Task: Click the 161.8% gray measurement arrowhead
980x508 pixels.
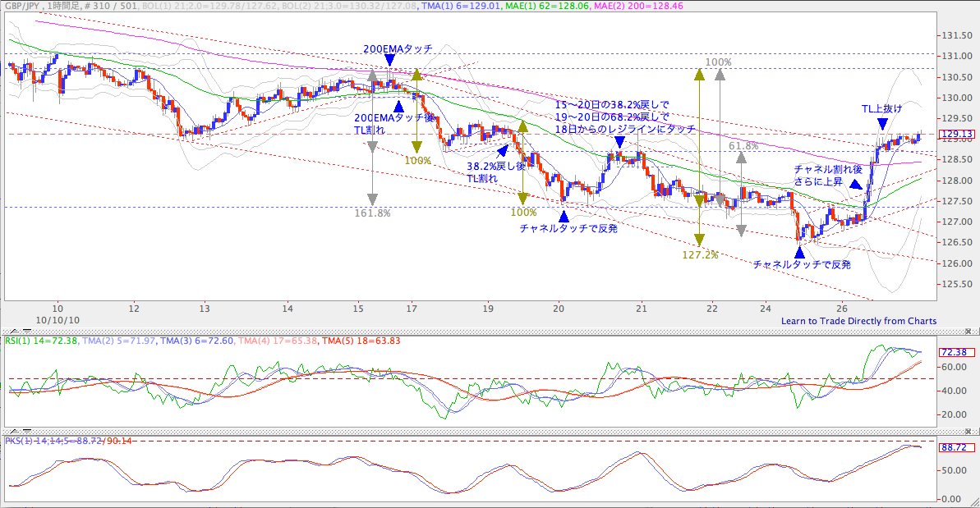Action: pos(372,199)
